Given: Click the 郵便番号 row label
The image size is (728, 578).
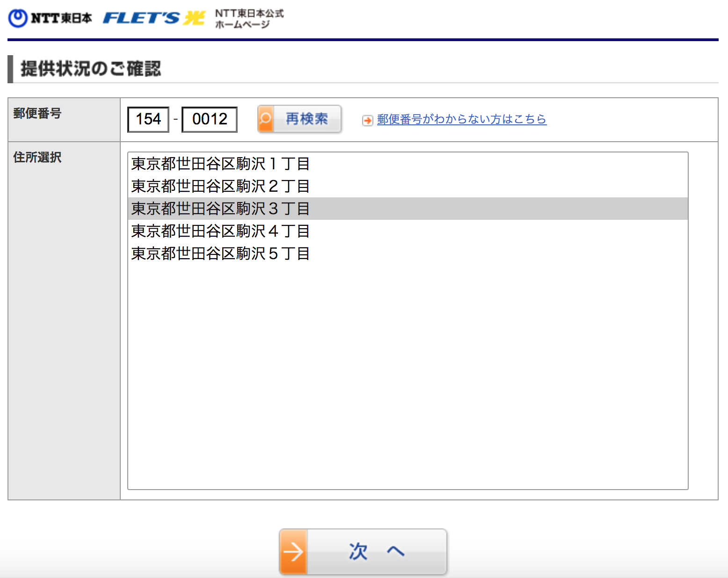Looking at the screenshot, I should click(x=37, y=113).
